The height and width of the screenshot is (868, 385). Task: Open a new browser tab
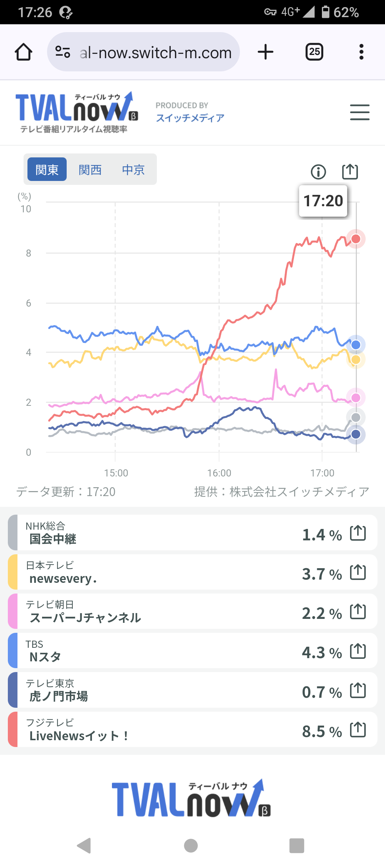point(266,52)
